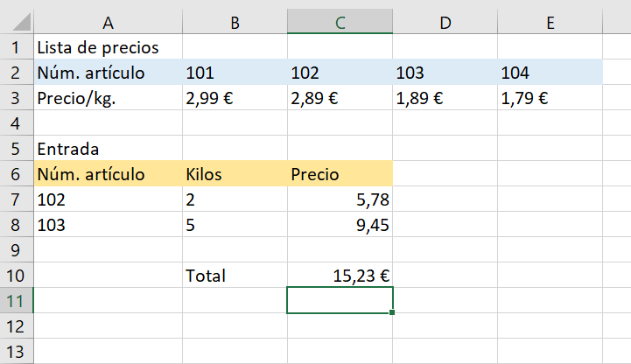The width and height of the screenshot is (631, 364).
Task: Select row 2 header
Action: pyautogui.click(x=17, y=73)
